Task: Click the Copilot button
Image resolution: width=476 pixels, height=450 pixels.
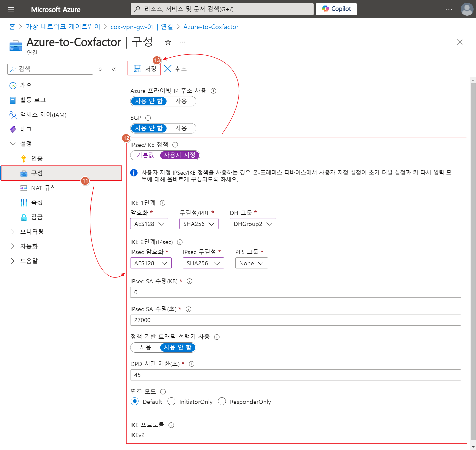Action: click(x=336, y=9)
